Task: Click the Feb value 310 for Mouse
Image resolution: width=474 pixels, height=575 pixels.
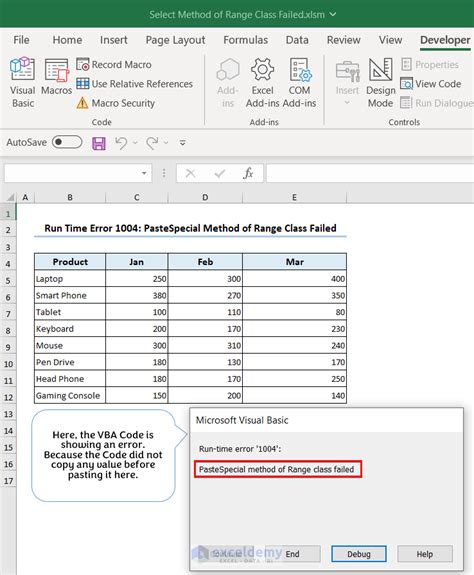Action: pos(205,345)
